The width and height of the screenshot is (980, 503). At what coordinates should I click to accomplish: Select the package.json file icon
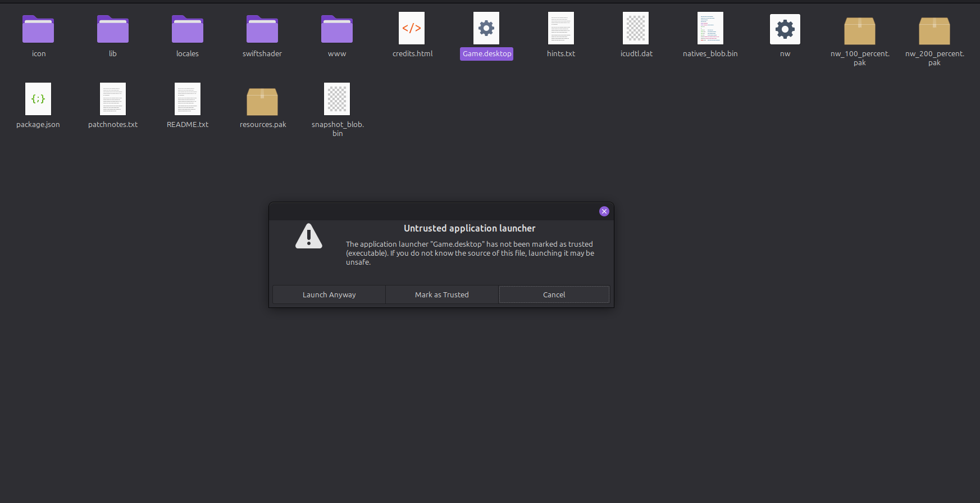(38, 99)
